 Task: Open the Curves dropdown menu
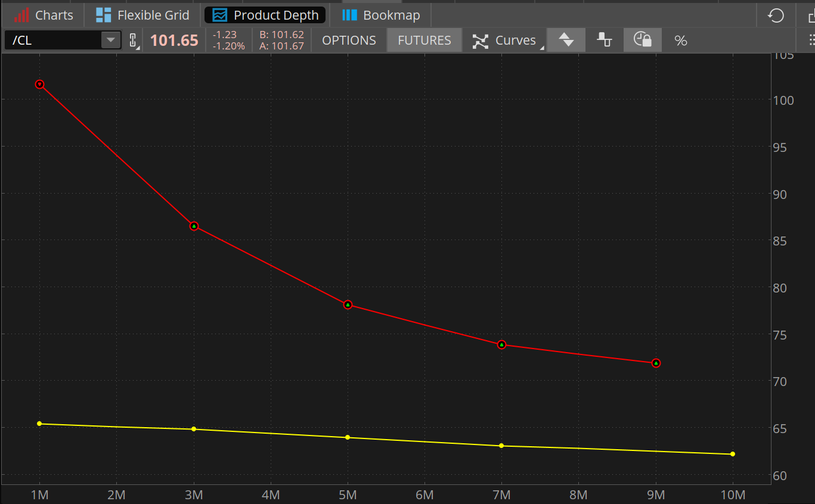coord(507,41)
